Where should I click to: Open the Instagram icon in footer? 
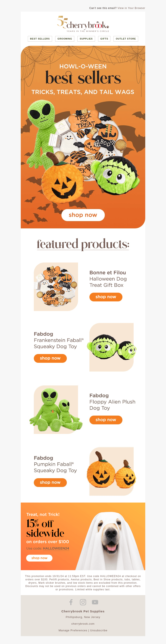point(83,602)
